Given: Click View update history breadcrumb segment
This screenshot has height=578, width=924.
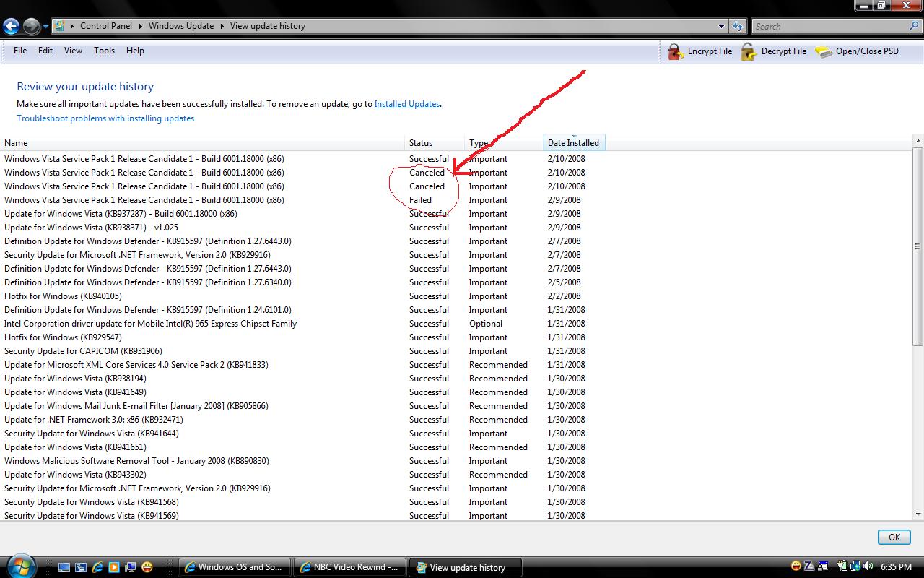Looking at the screenshot, I should [x=268, y=26].
